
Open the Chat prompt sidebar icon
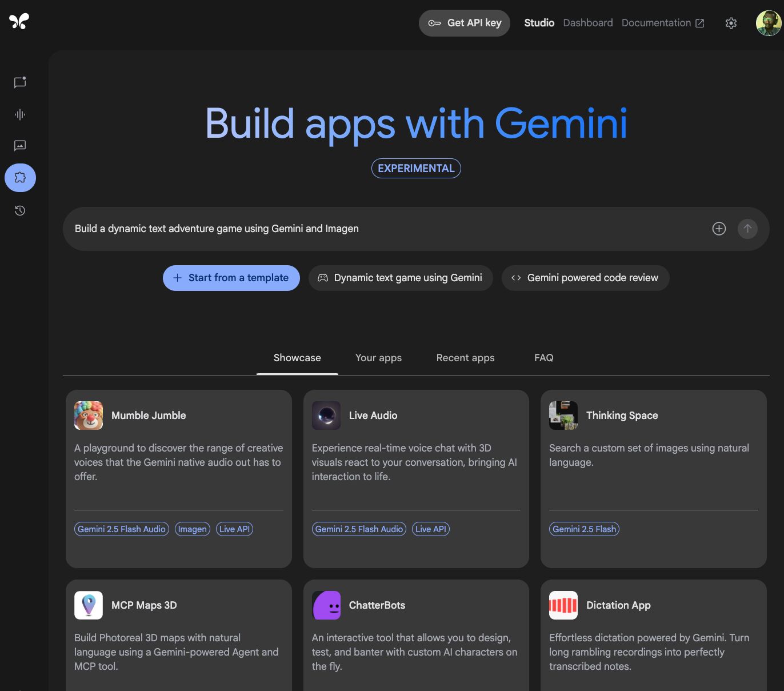[x=20, y=82]
